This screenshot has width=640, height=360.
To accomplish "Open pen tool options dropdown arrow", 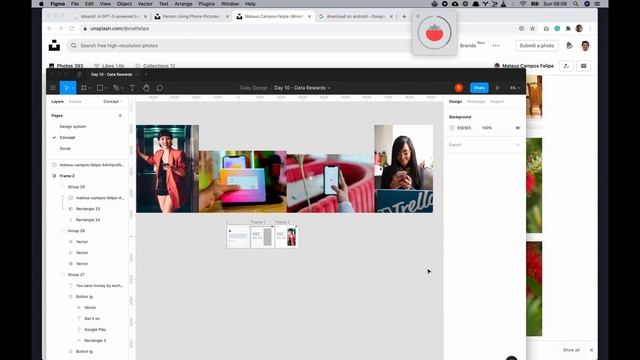I will tap(122, 88).
